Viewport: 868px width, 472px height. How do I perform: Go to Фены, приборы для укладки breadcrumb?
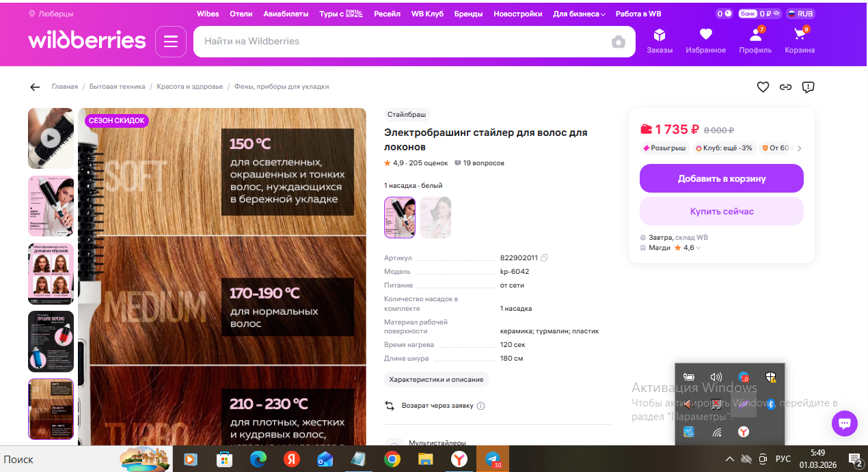282,87
